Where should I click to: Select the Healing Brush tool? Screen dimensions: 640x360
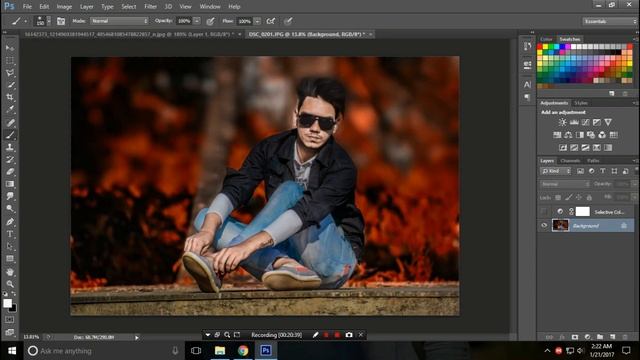(x=10, y=122)
